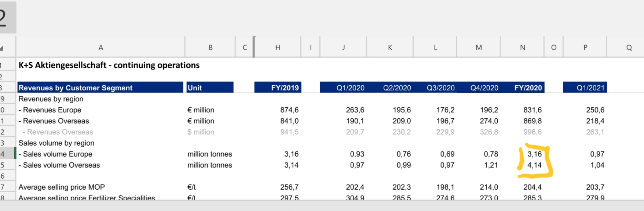Select the Revenues by Customer Segment header cell
Image resolution: width=644 pixels, height=211 pixels.
100,88
